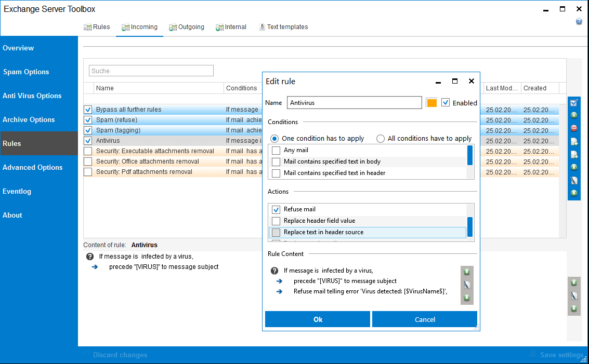Click the pen edit icon in the dialog's Rule Content
Viewport: 589px width, 364px height.
(467, 285)
